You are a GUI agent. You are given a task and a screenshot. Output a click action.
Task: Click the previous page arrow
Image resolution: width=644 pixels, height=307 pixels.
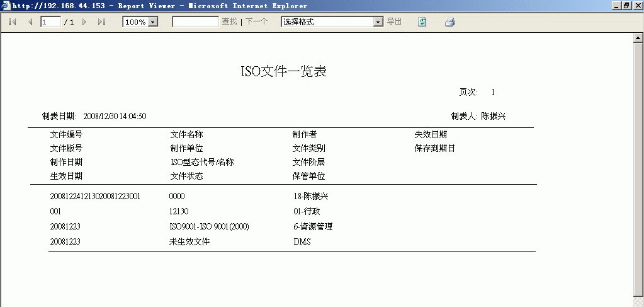30,22
